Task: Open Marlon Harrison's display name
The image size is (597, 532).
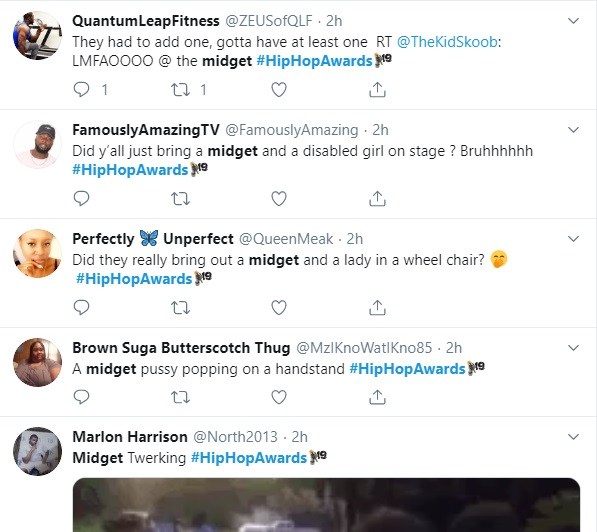Action: coord(130,437)
